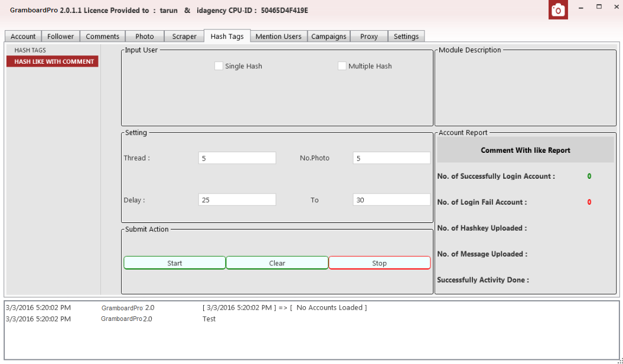Go to the Comments tab
Viewport: 623px width, 364px height.
click(103, 36)
